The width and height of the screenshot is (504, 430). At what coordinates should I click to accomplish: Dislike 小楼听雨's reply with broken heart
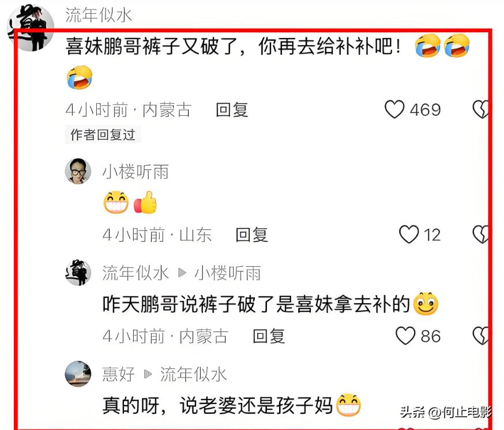coord(480,234)
